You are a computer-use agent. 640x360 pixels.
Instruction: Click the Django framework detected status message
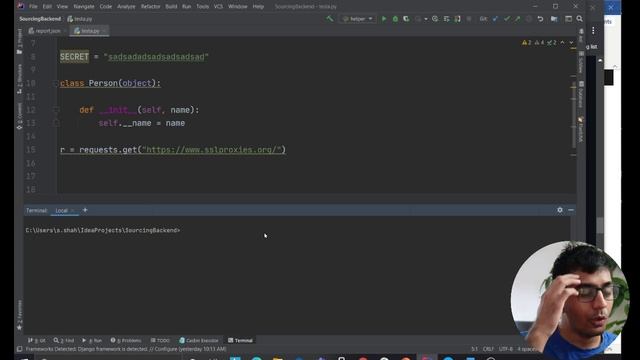pos(126,349)
